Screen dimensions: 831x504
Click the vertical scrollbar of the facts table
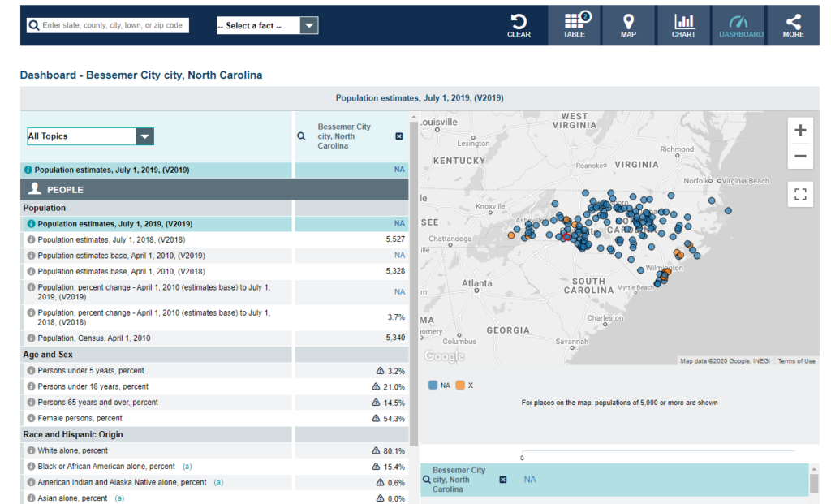tap(414, 283)
